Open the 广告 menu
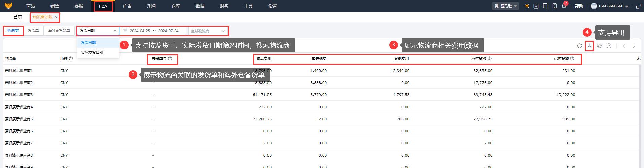 [x=127, y=6]
